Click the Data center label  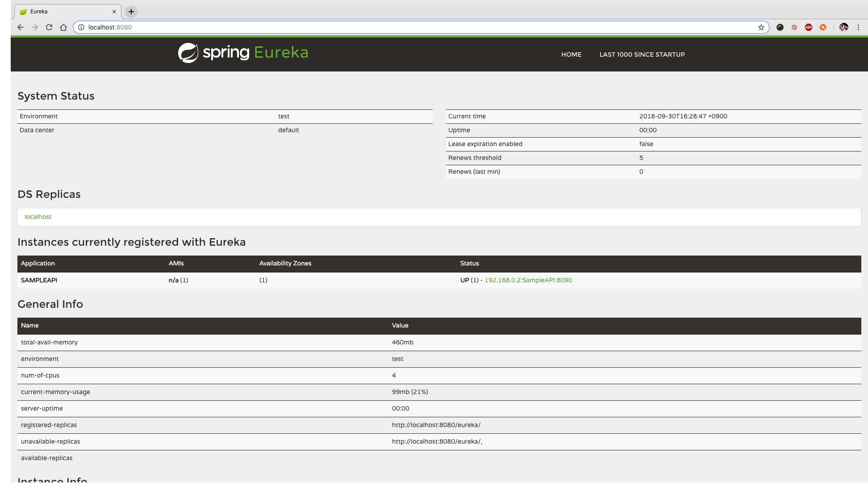[x=37, y=130]
